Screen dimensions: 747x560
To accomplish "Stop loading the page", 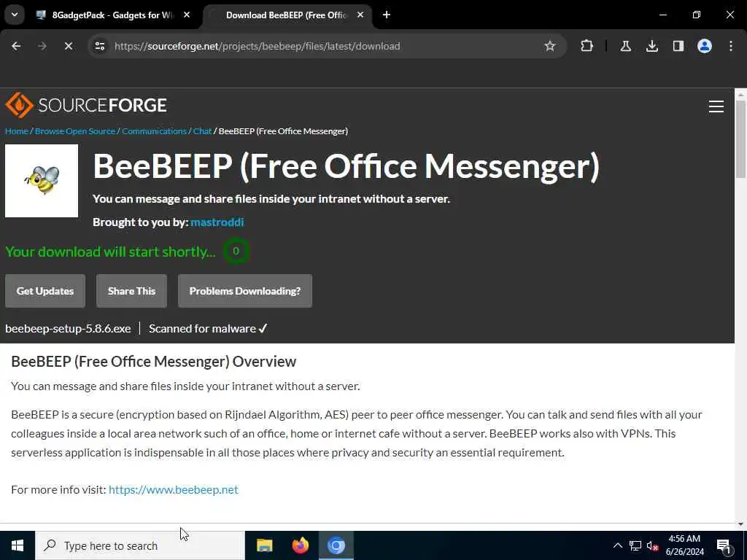I will tap(69, 46).
